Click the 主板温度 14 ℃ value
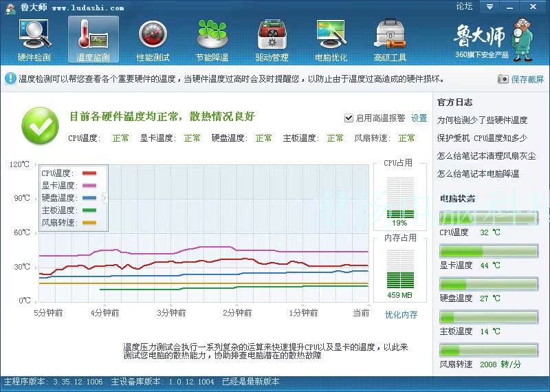The width and height of the screenshot is (550, 392). click(490, 331)
